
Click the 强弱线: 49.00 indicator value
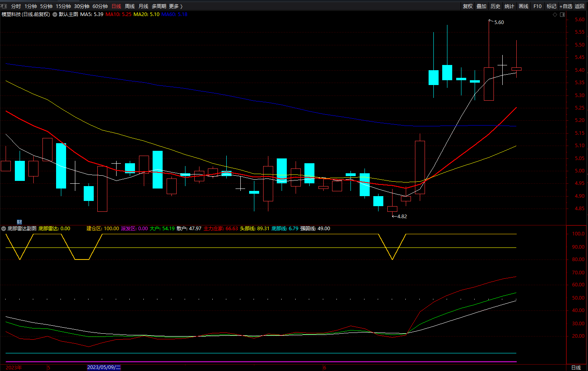[x=315, y=229]
